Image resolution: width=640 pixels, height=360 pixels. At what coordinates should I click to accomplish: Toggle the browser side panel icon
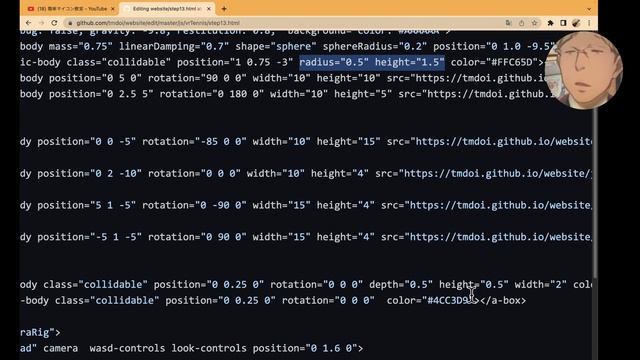(563, 23)
